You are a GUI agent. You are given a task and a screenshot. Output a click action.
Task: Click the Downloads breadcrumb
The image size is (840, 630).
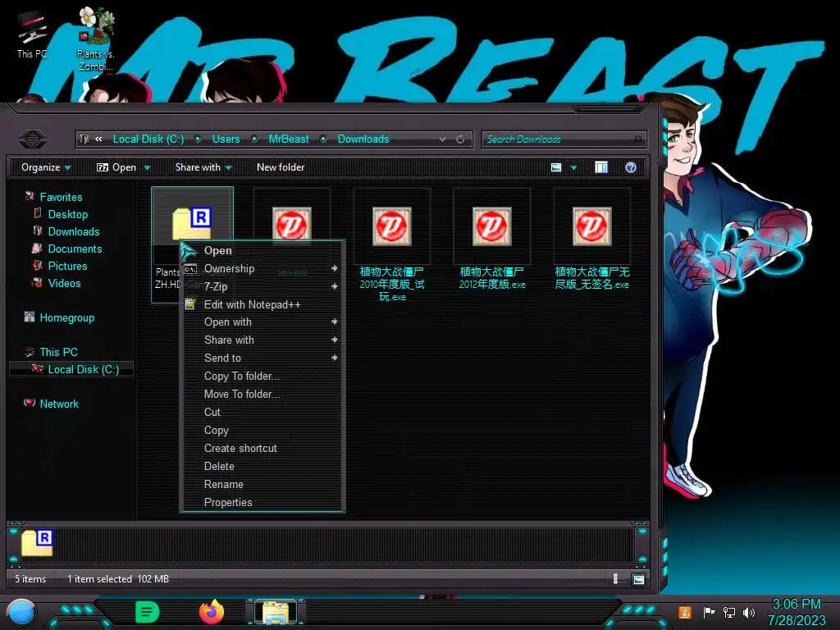coord(363,139)
